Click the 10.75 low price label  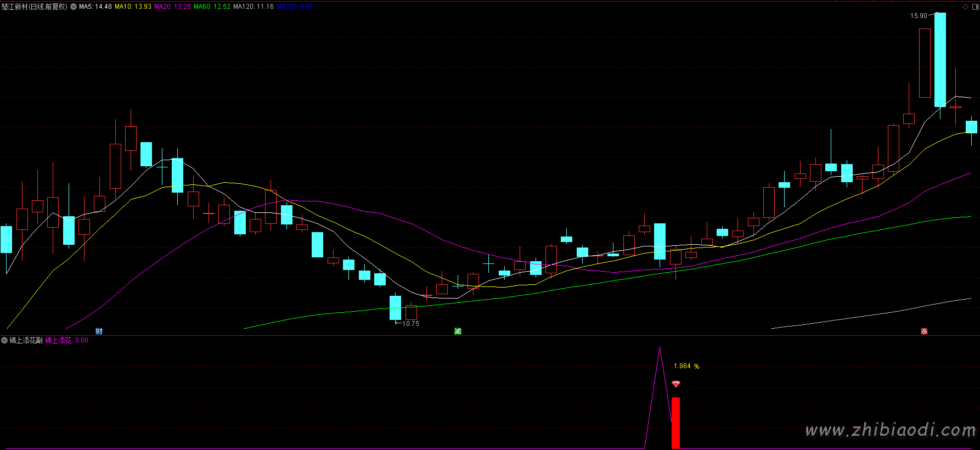410,324
